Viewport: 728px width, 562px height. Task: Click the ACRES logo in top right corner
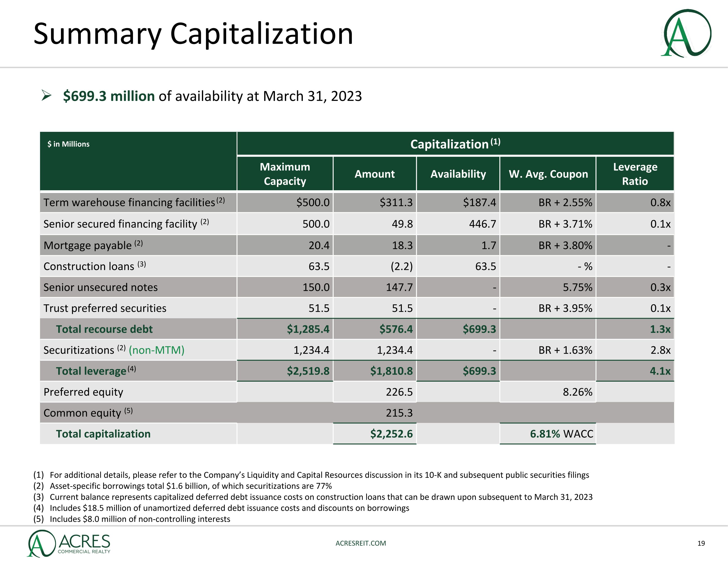pyautogui.click(x=687, y=33)
